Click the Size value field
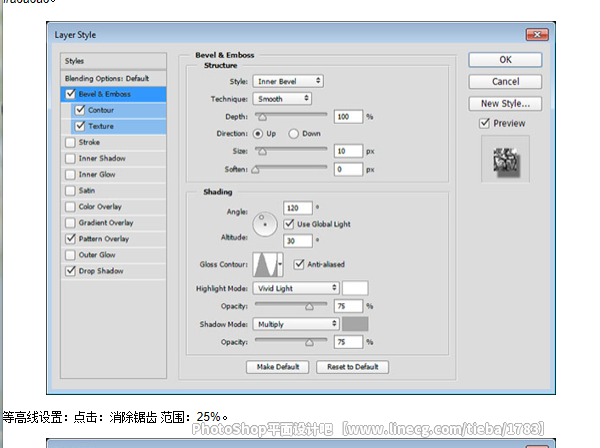Viewport: 600px width, 448px height. [348, 151]
